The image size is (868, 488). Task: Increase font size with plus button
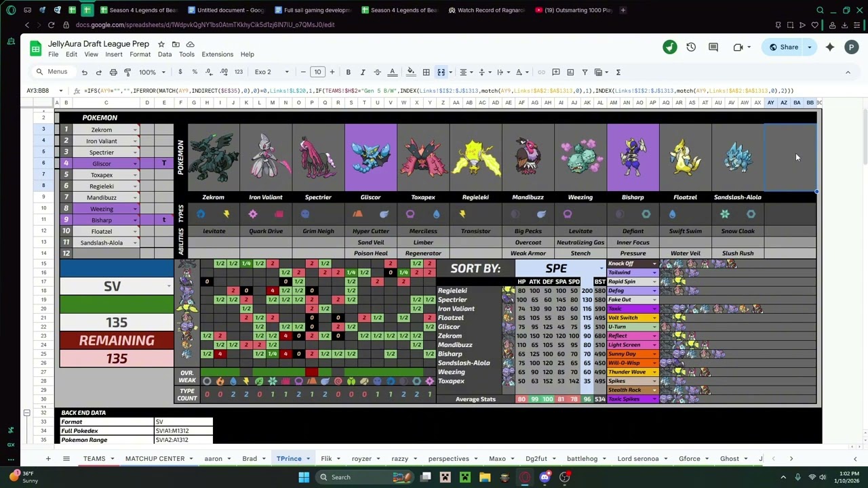tap(332, 72)
